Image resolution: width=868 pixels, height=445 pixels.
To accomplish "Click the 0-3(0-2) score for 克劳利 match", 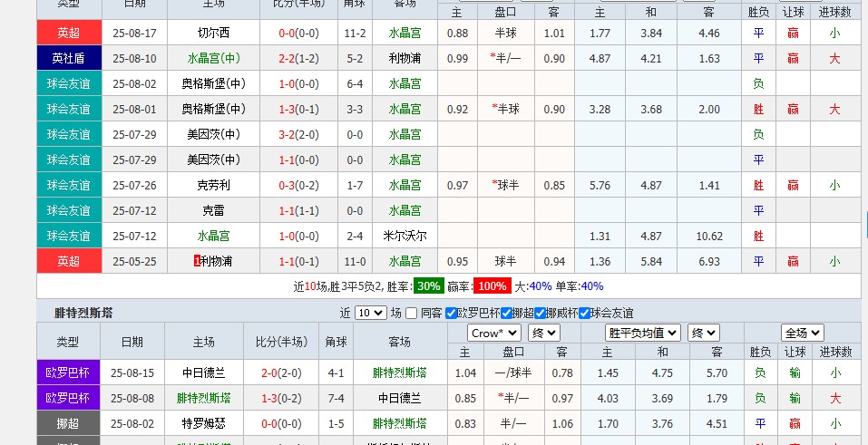I will coord(289,185).
